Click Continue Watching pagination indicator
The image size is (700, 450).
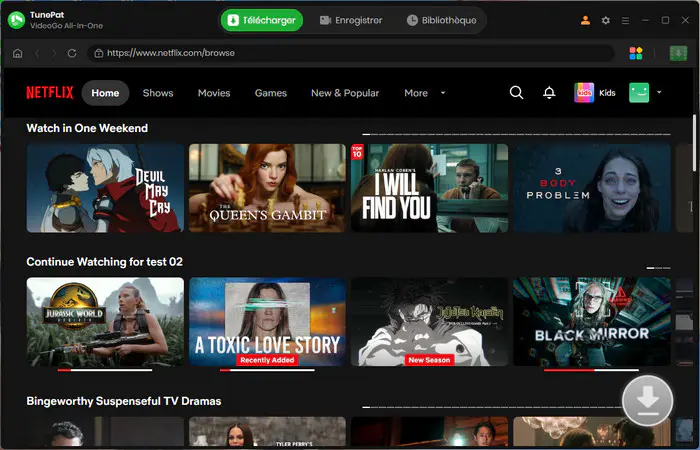pyautogui.click(x=658, y=268)
